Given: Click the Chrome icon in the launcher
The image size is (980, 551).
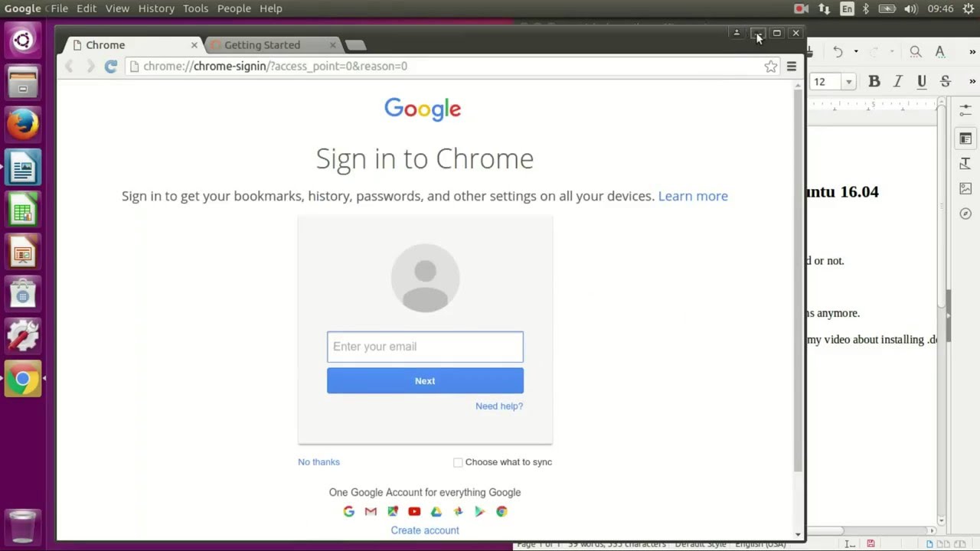Looking at the screenshot, I should coord(22,378).
